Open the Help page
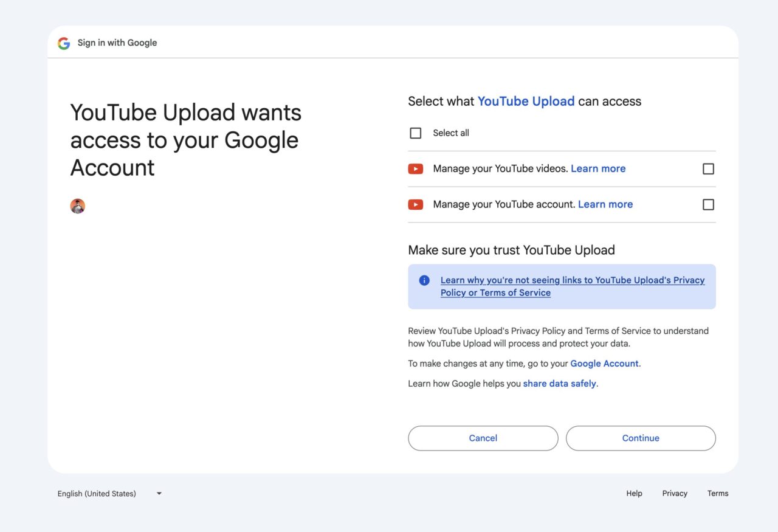Screen dimensions: 778x532 (634, 493)
